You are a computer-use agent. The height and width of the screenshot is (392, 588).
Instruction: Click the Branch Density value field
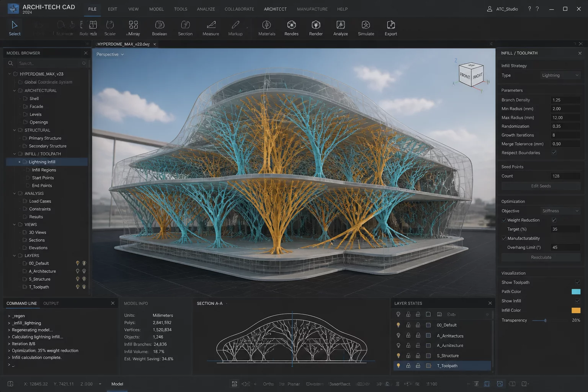click(565, 100)
